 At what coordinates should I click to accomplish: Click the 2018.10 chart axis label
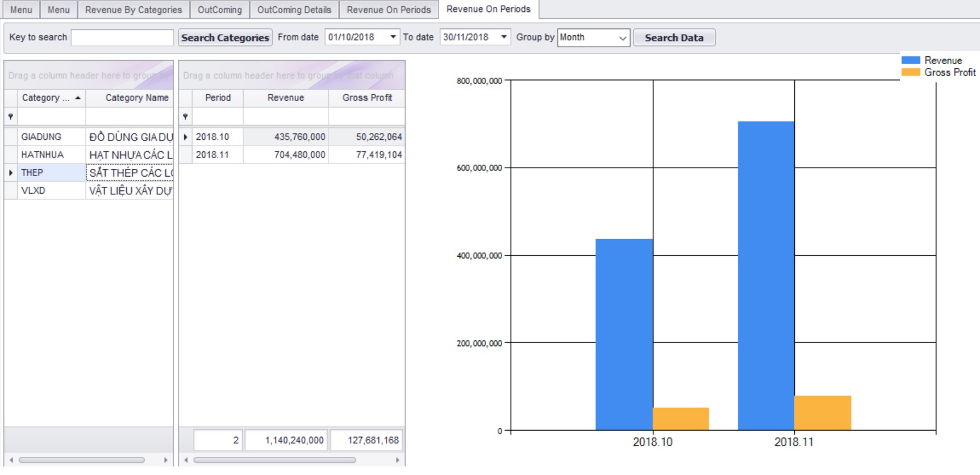pyautogui.click(x=652, y=442)
